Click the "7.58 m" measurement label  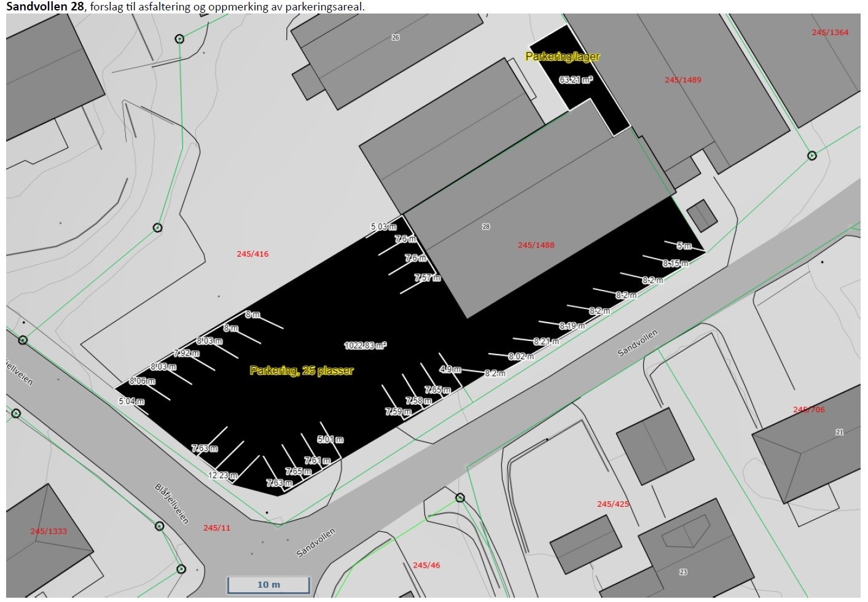pyautogui.click(x=418, y=401)
